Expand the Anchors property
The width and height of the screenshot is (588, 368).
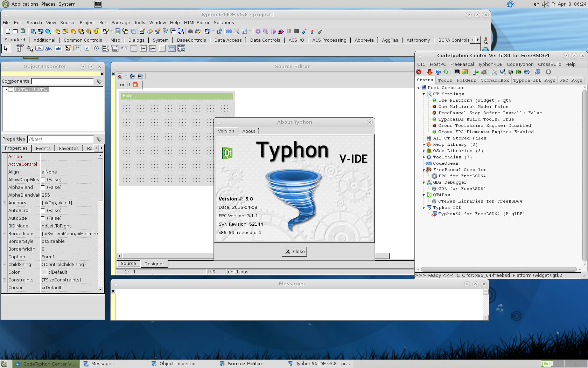point(5,203)
